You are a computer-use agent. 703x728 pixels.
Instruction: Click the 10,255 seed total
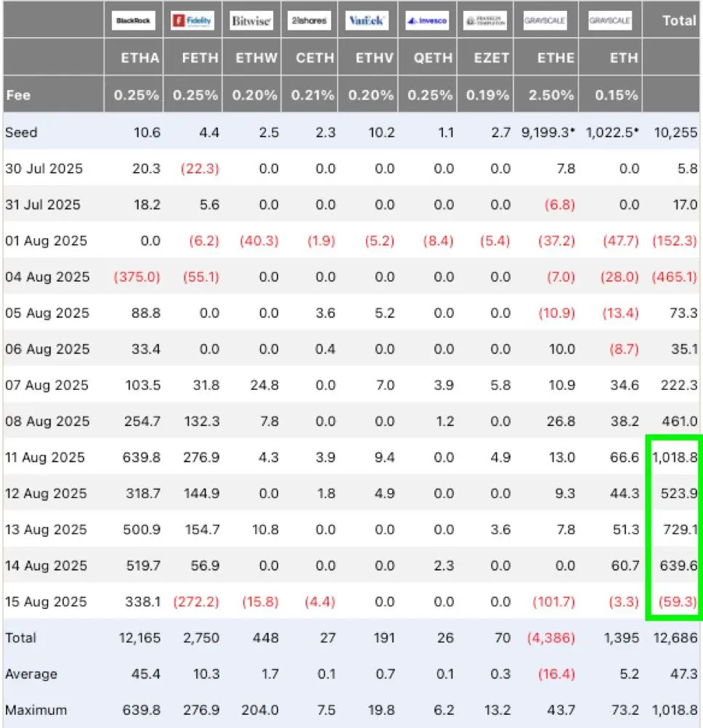tap(675, 132)
